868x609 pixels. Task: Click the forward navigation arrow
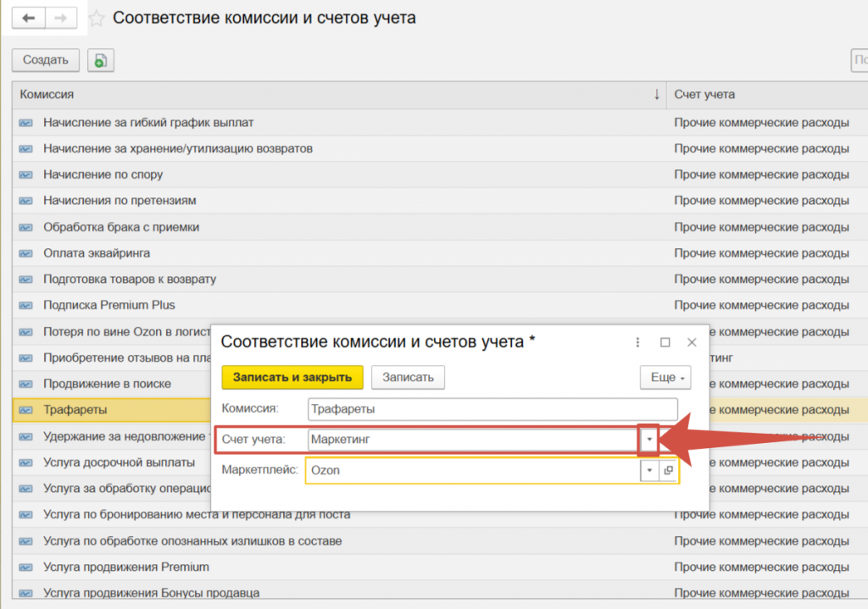(60, 18)
